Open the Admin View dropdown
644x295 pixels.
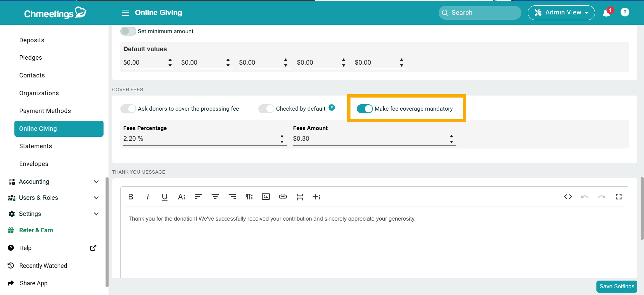(561, 13)
